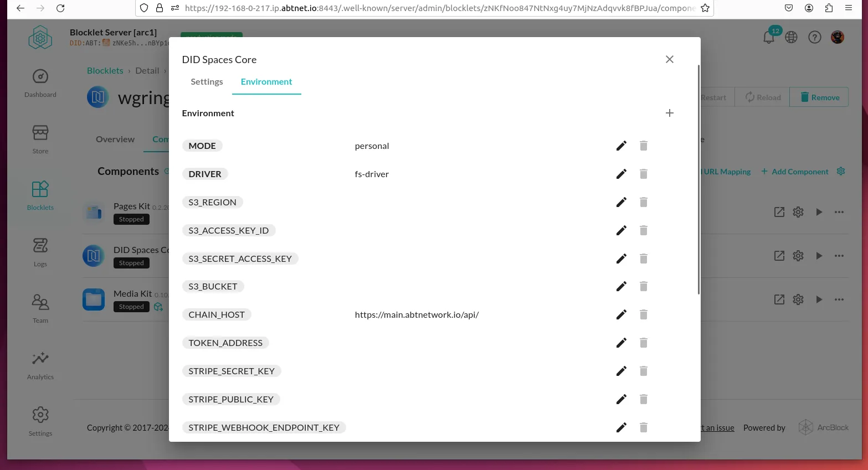
Task: Click the Blocklets breadcrumb link
Action: (x=105, y=71)
